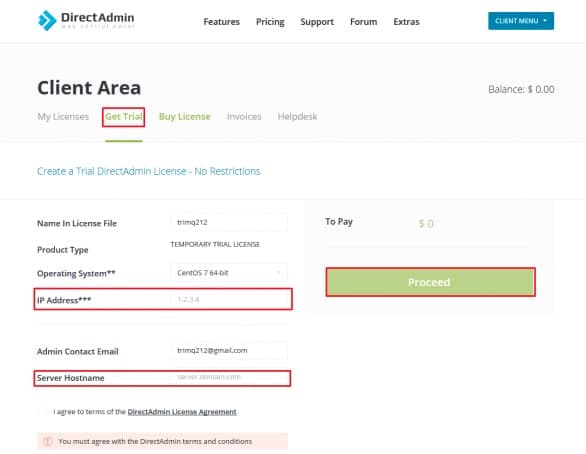
Task: Visit the Forum link in navigation
Action: pyautogui.click(x=363, y=22)
